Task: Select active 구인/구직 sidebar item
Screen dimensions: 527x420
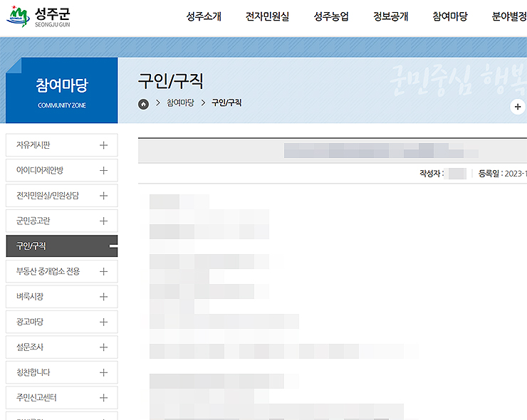Action: [x=62, y=246]
